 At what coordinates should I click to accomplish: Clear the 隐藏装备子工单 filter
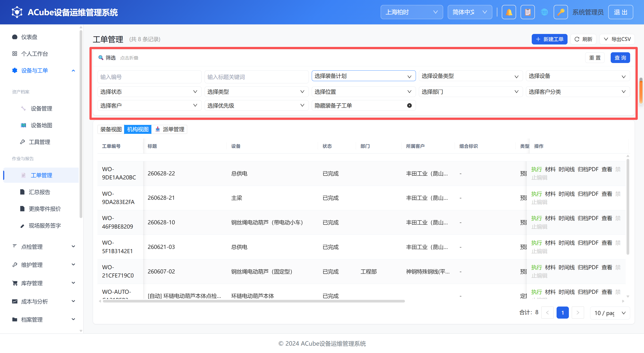coord(409,105)
